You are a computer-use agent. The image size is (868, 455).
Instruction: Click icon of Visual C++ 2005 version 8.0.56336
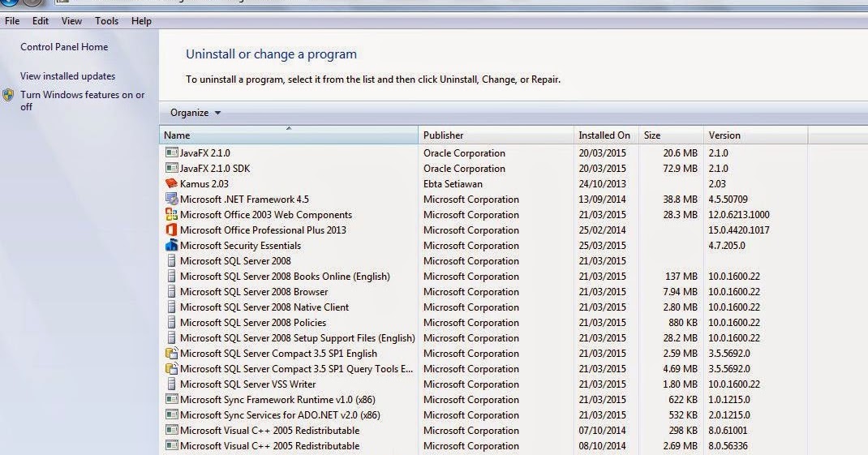[172, 445]
